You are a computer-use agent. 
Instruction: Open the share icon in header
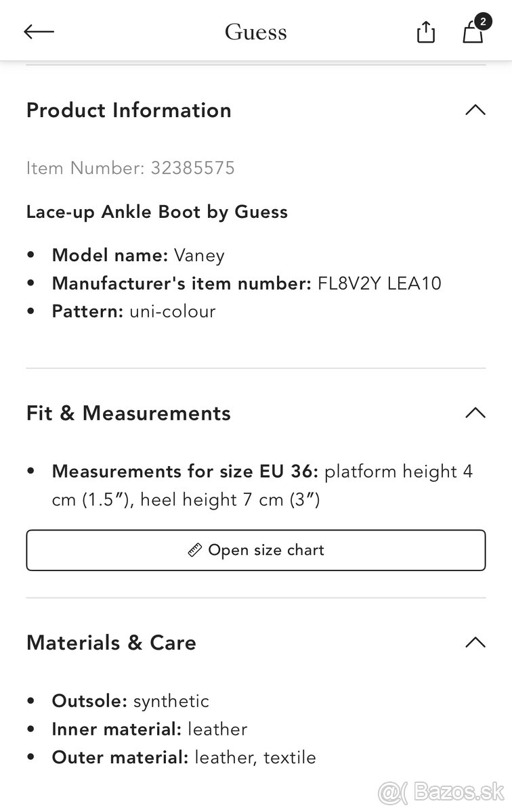(425, 32)
